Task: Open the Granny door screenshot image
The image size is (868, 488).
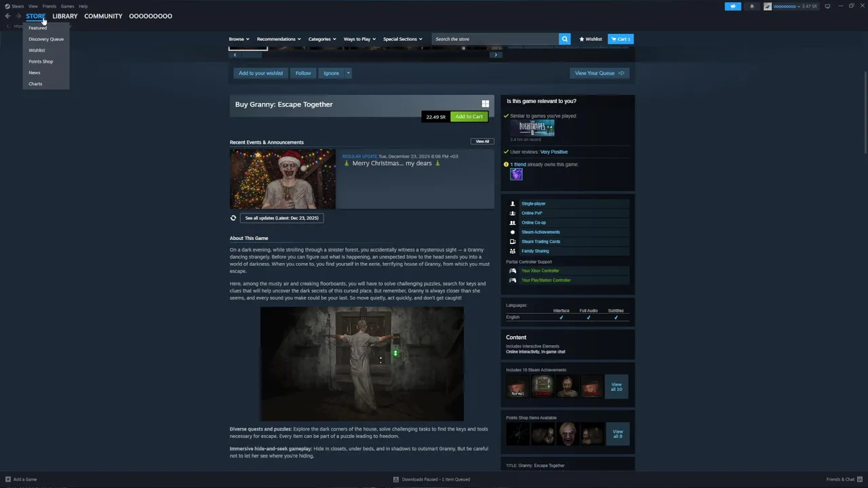Action: (362, 364)
